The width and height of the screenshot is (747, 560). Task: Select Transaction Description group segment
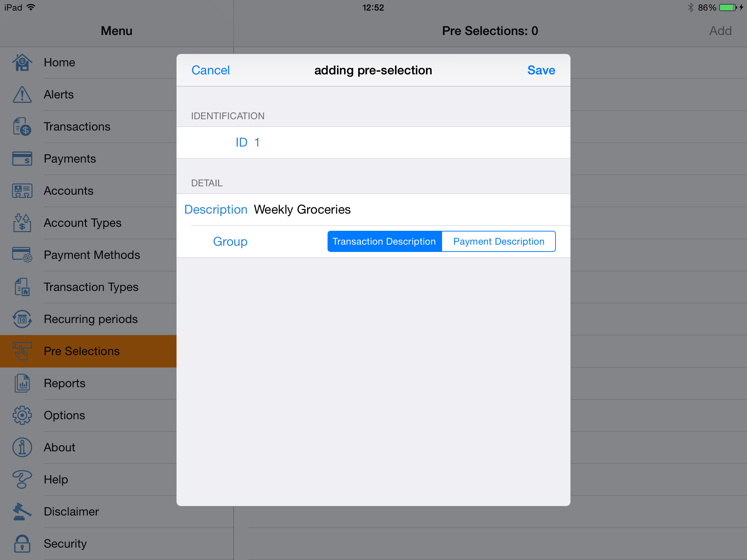(x=384, y=241)
